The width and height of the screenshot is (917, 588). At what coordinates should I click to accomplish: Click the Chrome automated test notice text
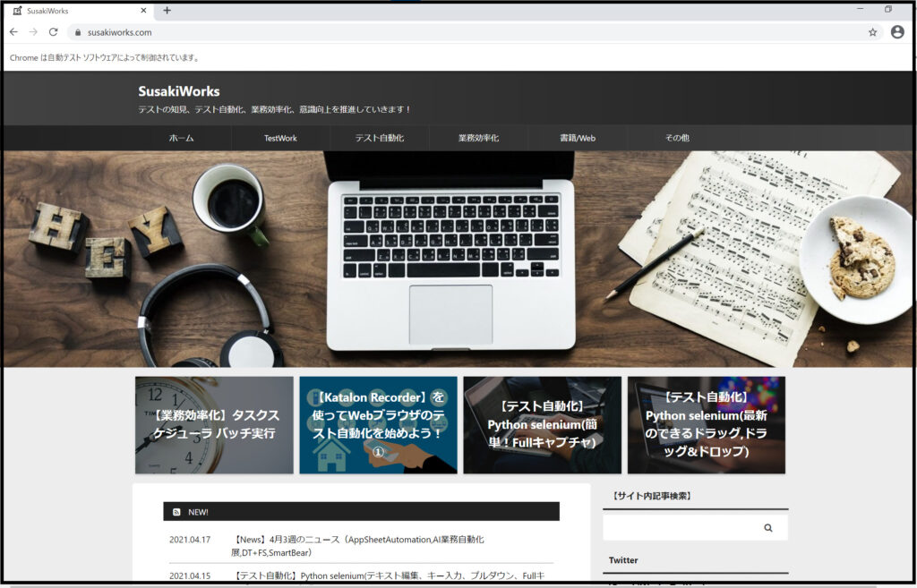click(x=105, y=58)
